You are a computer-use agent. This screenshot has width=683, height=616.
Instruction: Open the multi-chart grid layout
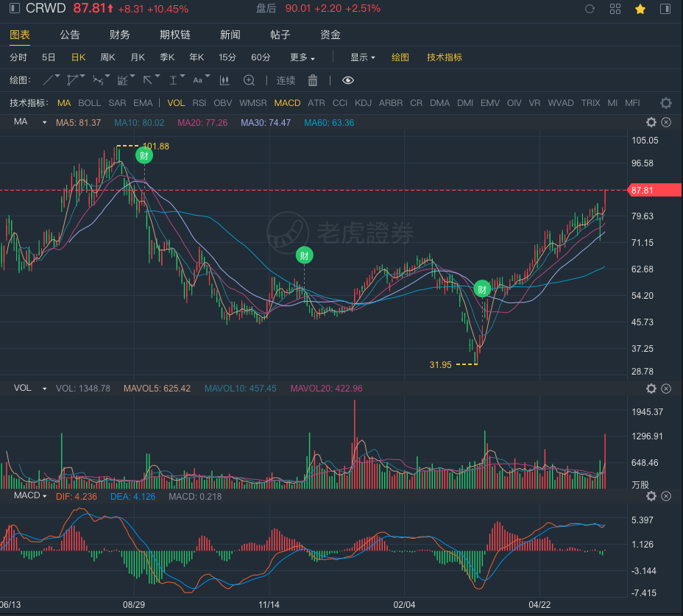[x=615, y=9]
